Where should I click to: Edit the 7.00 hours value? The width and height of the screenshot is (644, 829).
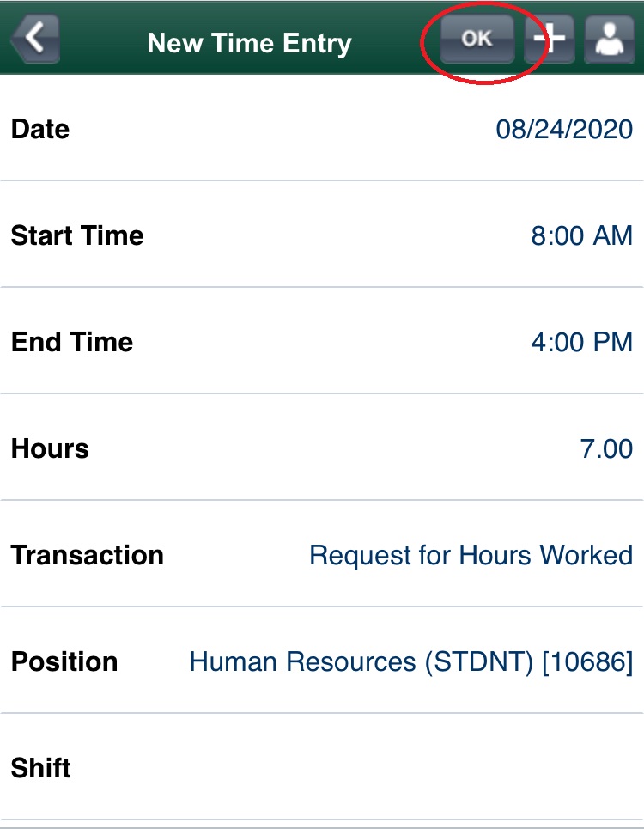tap(606, 449)
